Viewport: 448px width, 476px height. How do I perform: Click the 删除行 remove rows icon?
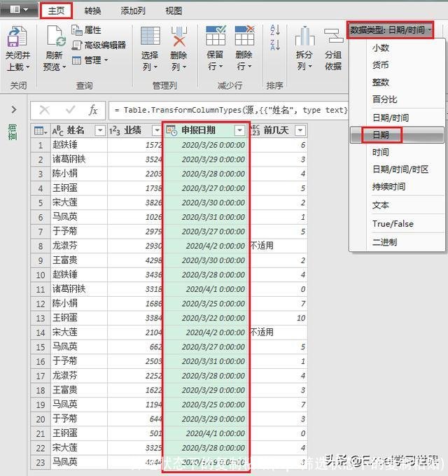(x=244, y=36)
